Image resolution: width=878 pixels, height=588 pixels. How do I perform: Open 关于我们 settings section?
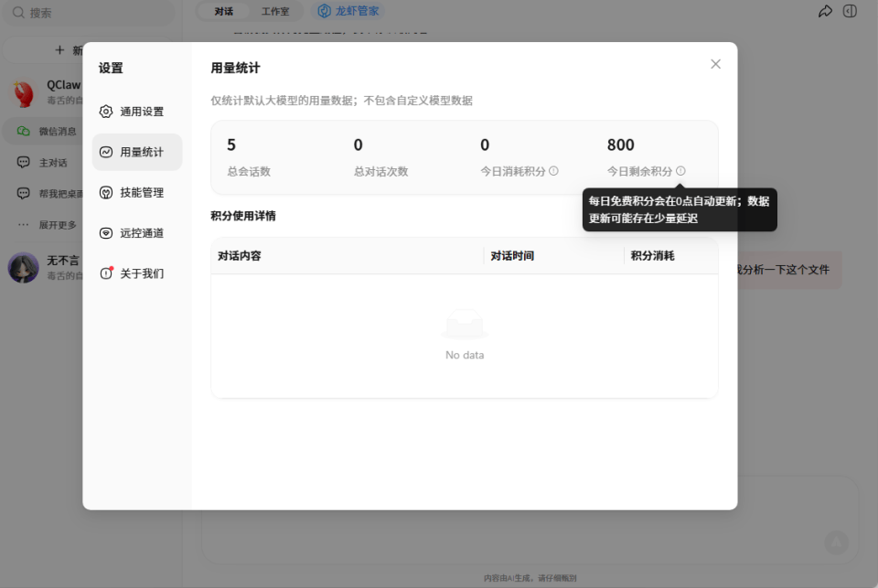pyautogui.click(x=137, y=273)
